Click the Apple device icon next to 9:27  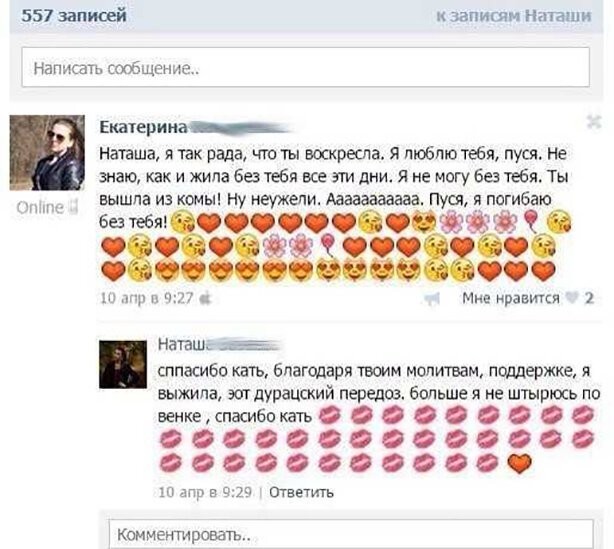206,299
